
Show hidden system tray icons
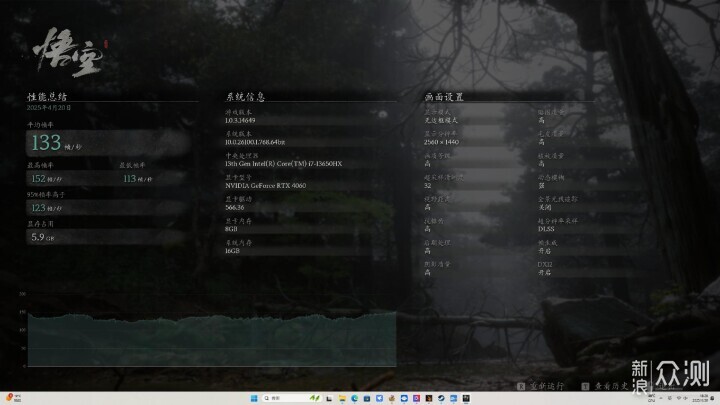[661, 398]
